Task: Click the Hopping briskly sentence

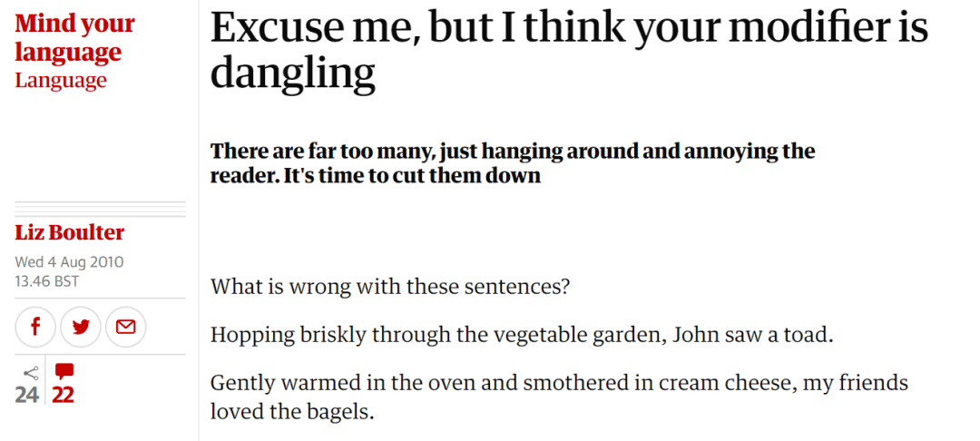Action: [523, 336]
